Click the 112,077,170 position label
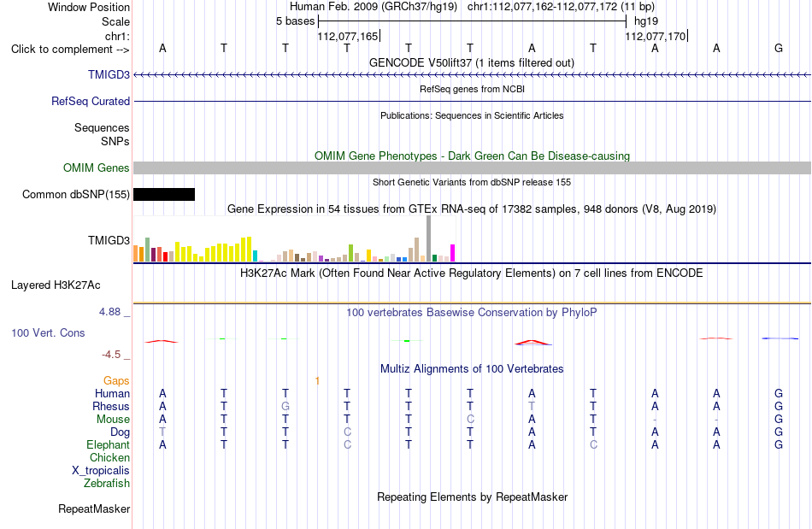The image size is (812, 529). [x=655, y=36]
